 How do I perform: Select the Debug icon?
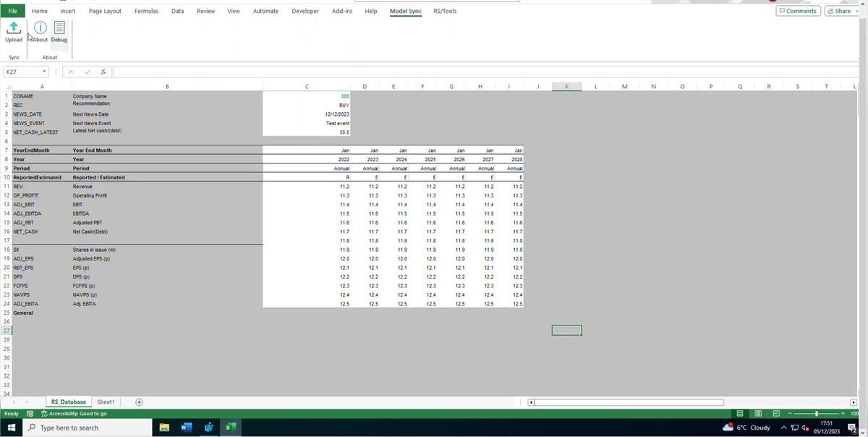tap(59, 32)
